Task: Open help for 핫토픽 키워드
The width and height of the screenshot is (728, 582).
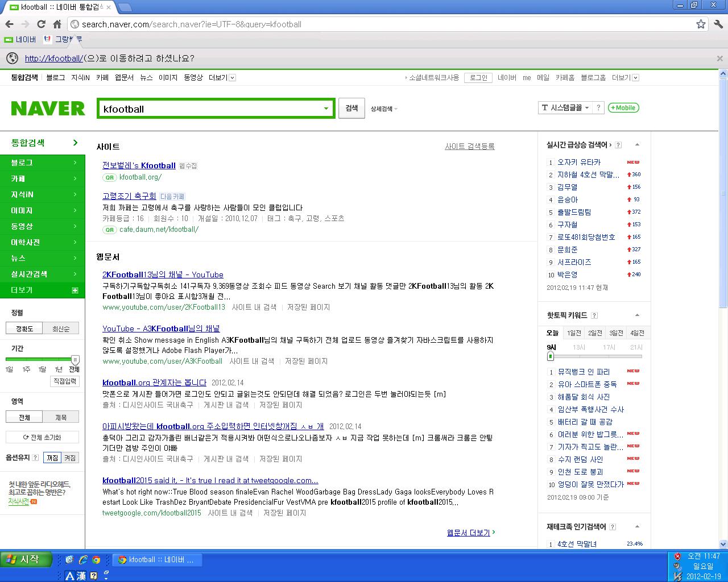Action: tap(594, 315)
